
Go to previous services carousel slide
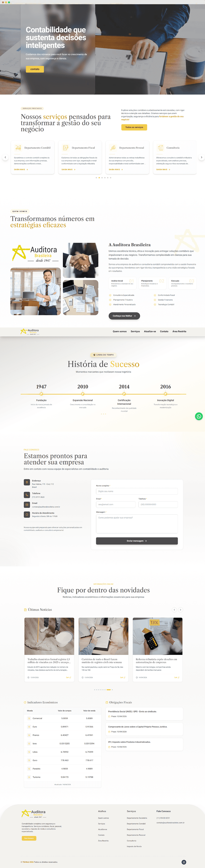pyautogui.click(x=5, y=157)
